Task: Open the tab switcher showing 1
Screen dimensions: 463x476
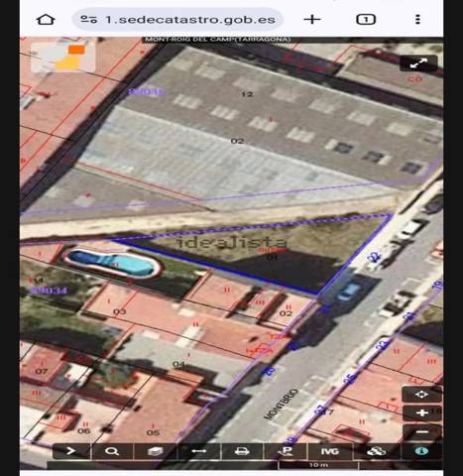Action: 366,19
